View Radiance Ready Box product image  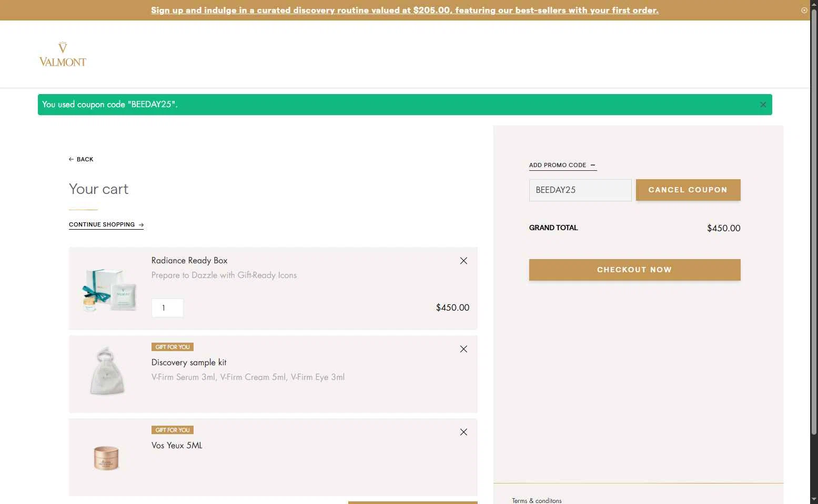[110, 290]
